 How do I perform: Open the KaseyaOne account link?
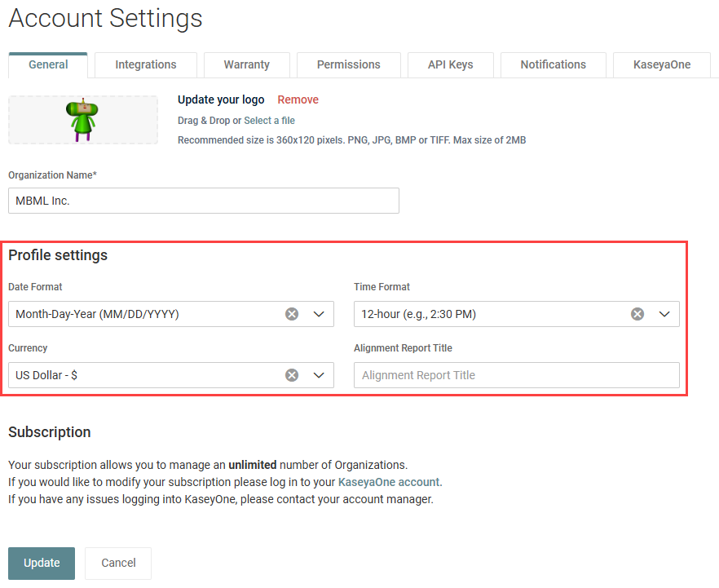pyautogui.click(x=389, y=482)
